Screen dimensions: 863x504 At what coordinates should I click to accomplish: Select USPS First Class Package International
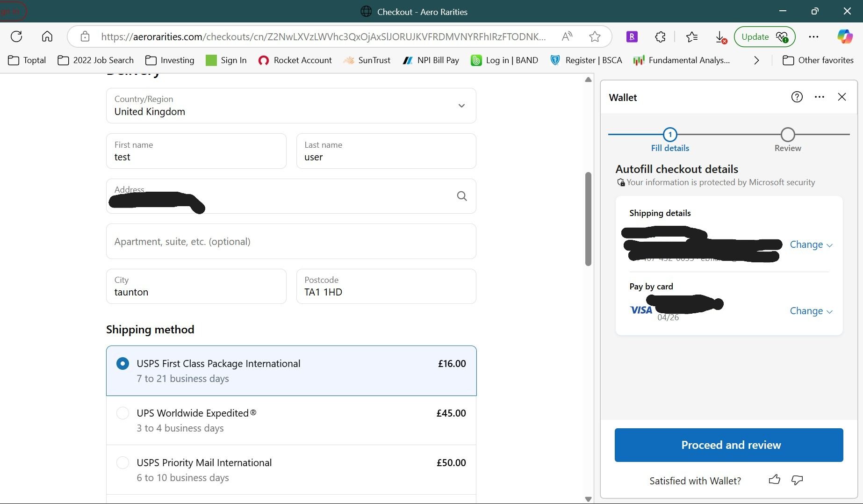tap(122, 364)
